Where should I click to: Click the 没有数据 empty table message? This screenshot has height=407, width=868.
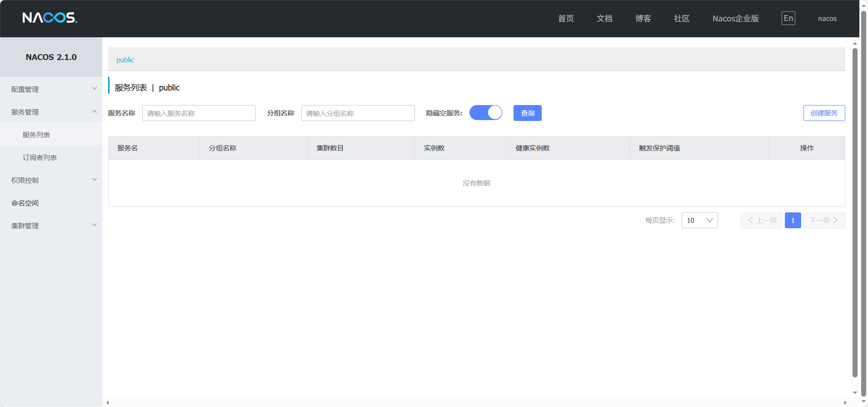pyautogui.click(x=476, y=183)
